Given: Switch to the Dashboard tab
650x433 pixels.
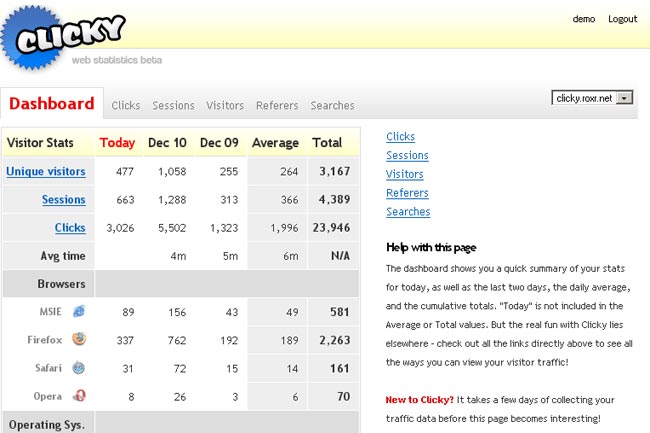Looking at the screenshot, I should (x=51, y=104).
